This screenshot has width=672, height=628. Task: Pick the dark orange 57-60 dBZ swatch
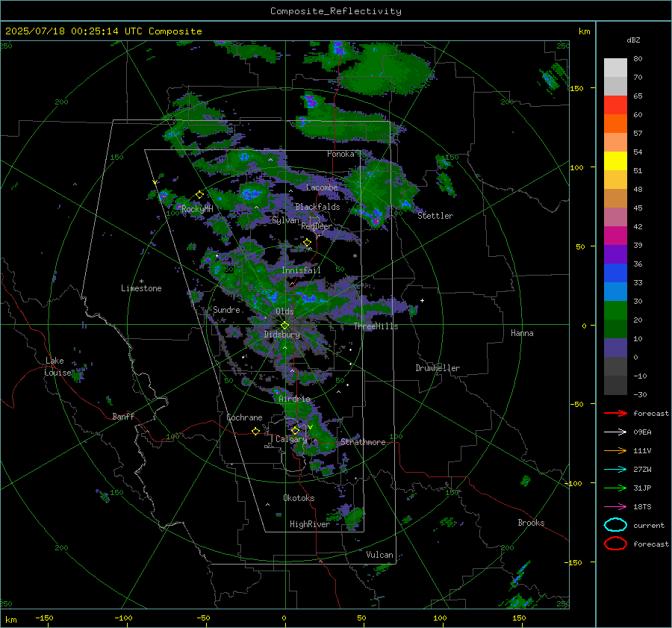(x=615, y=124)
